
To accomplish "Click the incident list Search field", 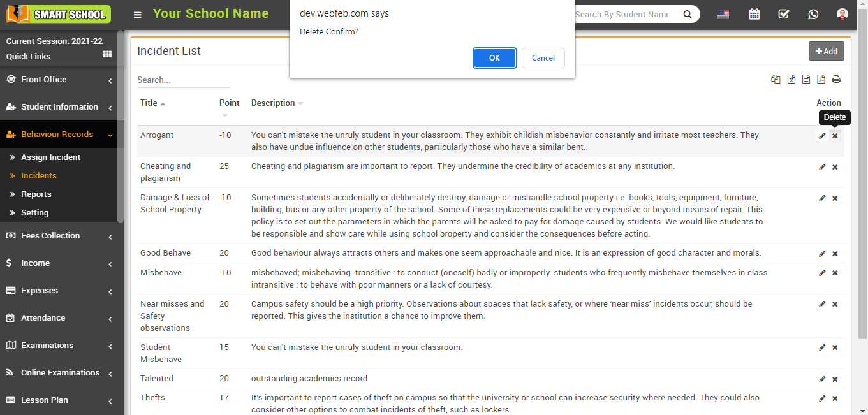I will (x=183, y=80).
